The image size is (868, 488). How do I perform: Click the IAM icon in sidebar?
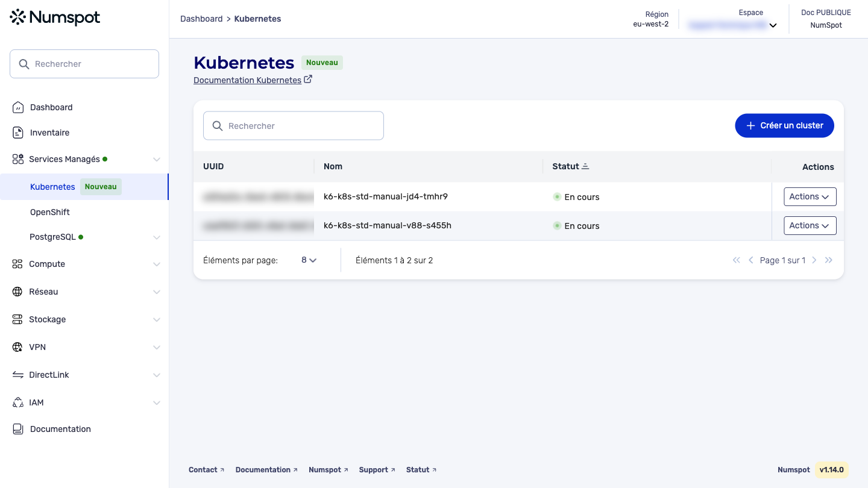click(x=18, y=402)
